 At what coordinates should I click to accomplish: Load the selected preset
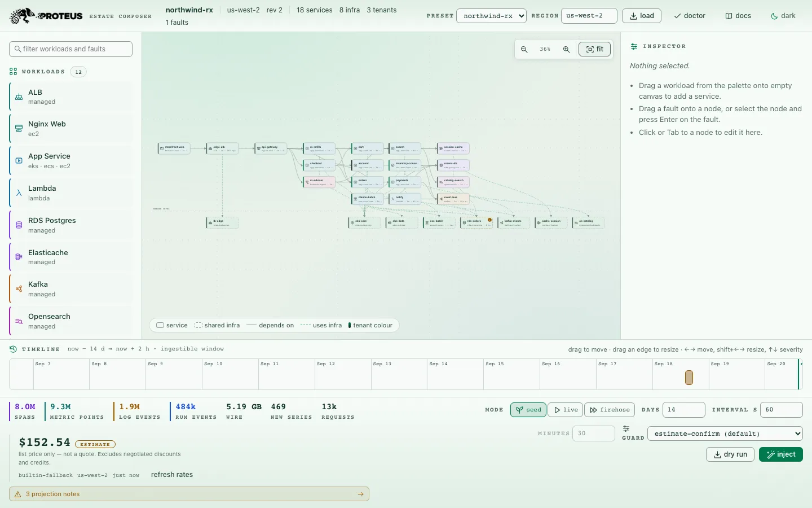click(x=642, y=16)
